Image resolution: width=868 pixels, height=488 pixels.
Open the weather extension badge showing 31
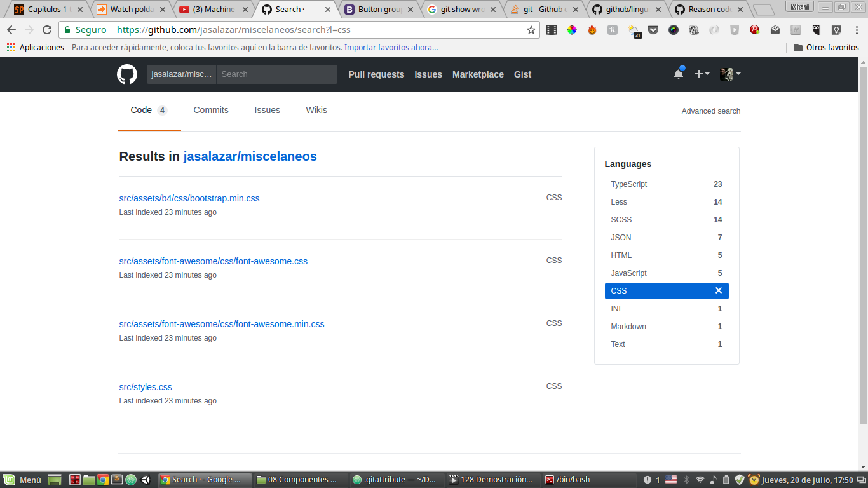634,30
